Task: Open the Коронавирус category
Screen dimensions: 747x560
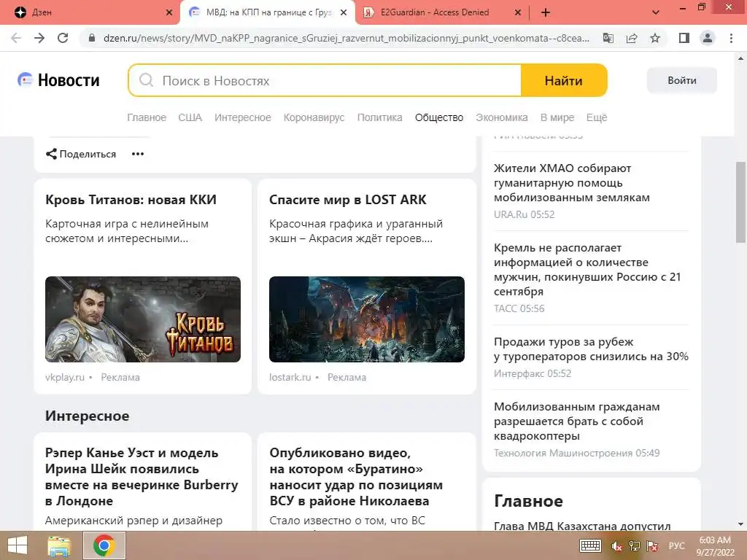Action: click(x=314, y=117)
